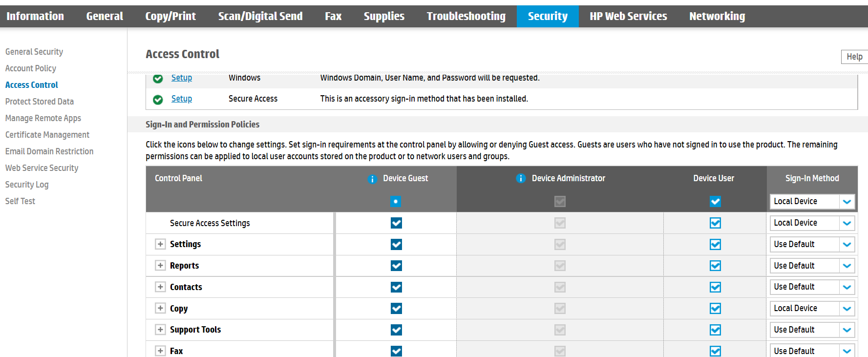Image resolution: width=868 pixels, height=357 pixels.
Task: Click Setup link for Windows sign-in
Action: tap(182, 78)
